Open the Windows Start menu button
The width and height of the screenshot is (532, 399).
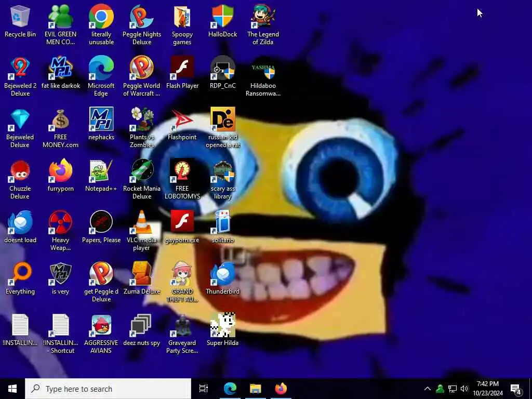(12, 389)
